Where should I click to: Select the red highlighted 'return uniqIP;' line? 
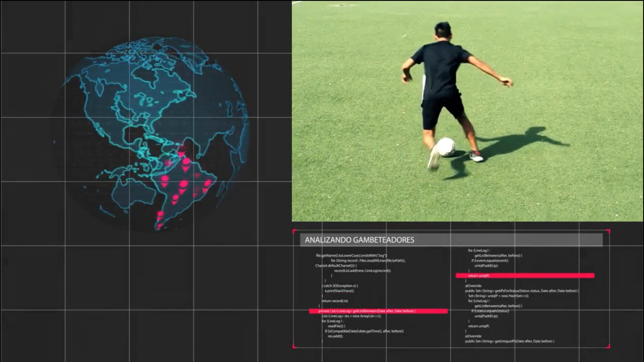[525, 275]
